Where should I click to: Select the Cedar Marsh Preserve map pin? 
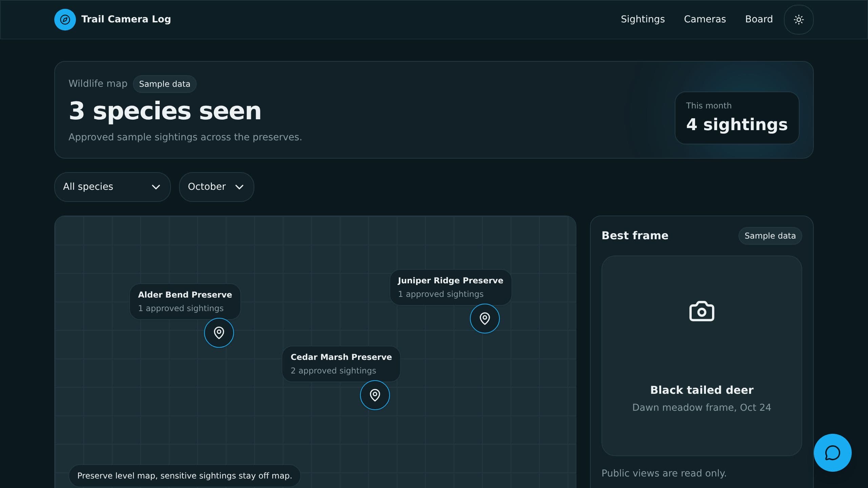pyautogui.click(x=375, y=395)
